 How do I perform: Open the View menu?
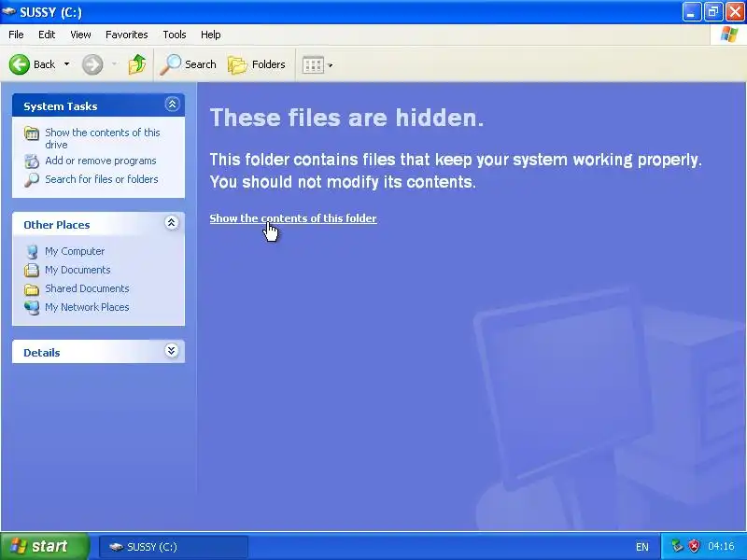coord(80,35)
